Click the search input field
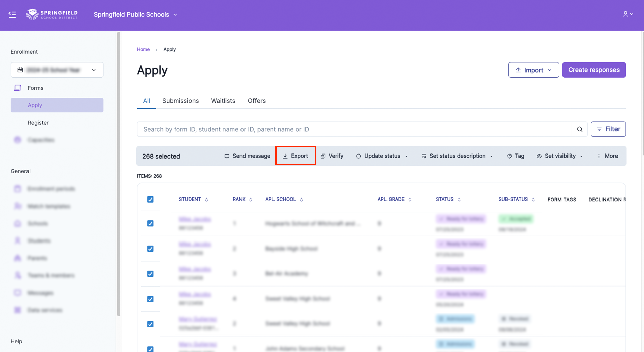The image size is (644, 352). [354, 129]
